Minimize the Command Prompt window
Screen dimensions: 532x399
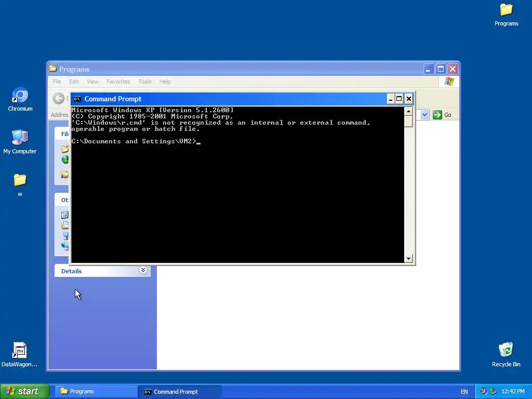click(391, 99)
